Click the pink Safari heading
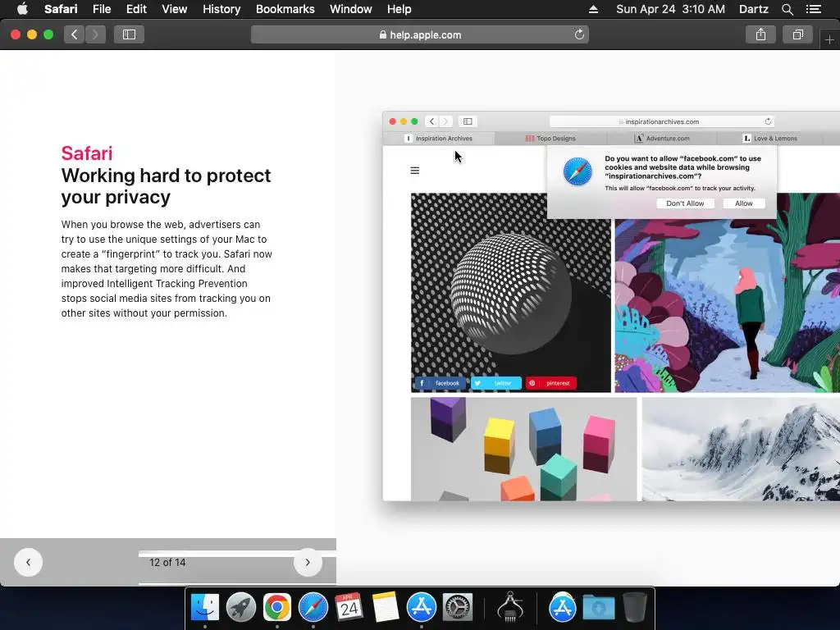 coord(87,153)
